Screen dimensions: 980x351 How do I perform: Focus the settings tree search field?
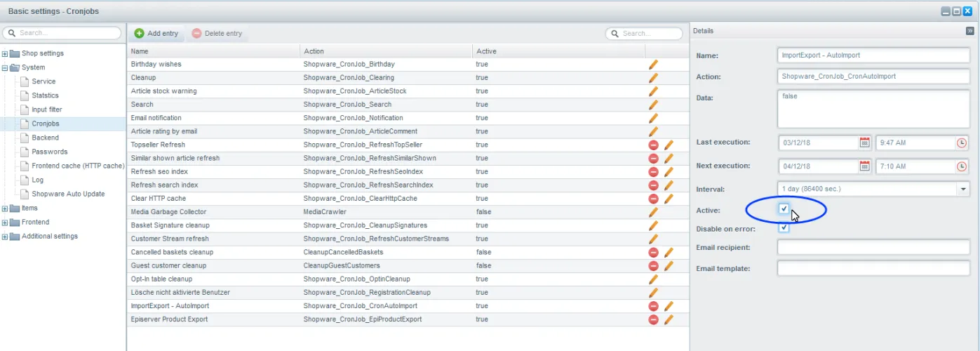(x=62, y=33)
